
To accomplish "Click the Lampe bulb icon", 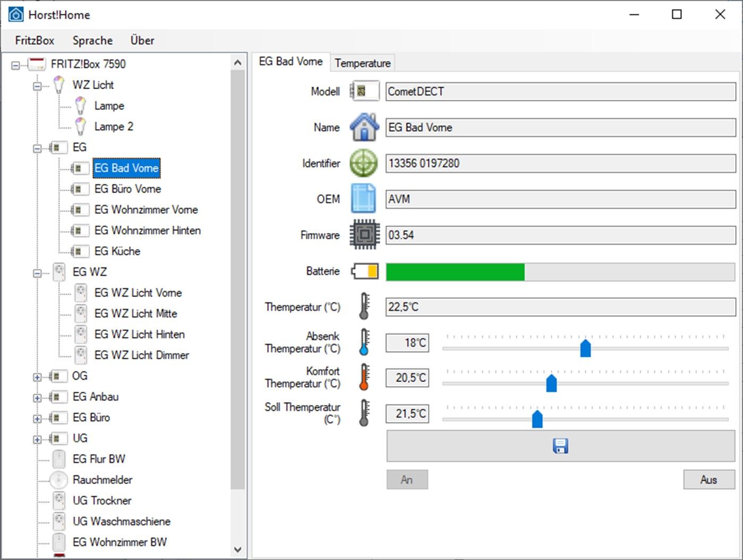I will (81, 106).
